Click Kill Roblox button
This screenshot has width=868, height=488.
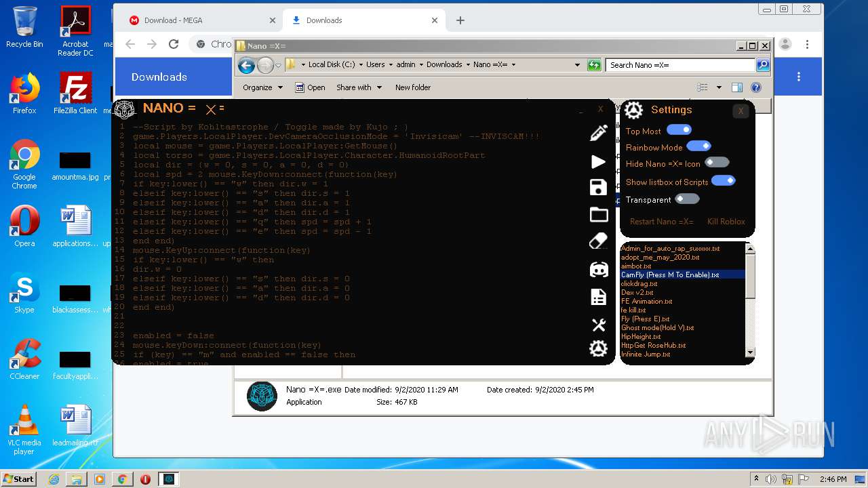[x=726, y=222]
